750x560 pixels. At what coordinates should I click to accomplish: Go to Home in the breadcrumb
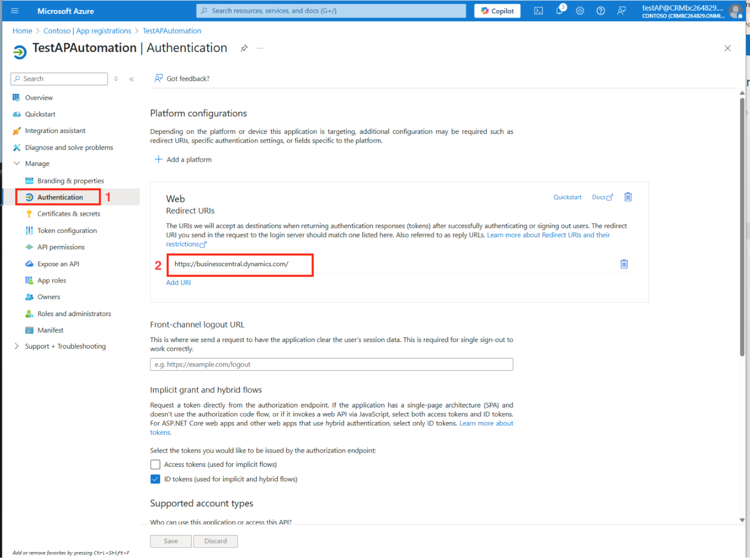23,31
